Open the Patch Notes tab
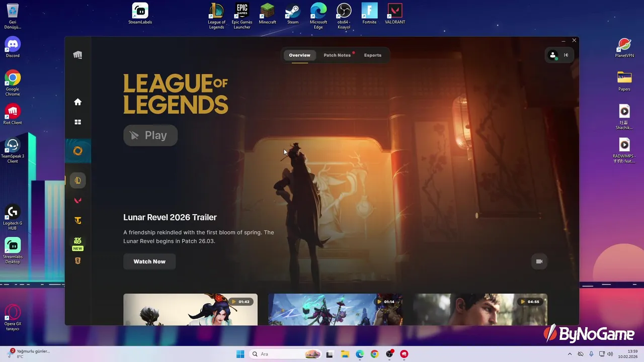 (337, 55)
